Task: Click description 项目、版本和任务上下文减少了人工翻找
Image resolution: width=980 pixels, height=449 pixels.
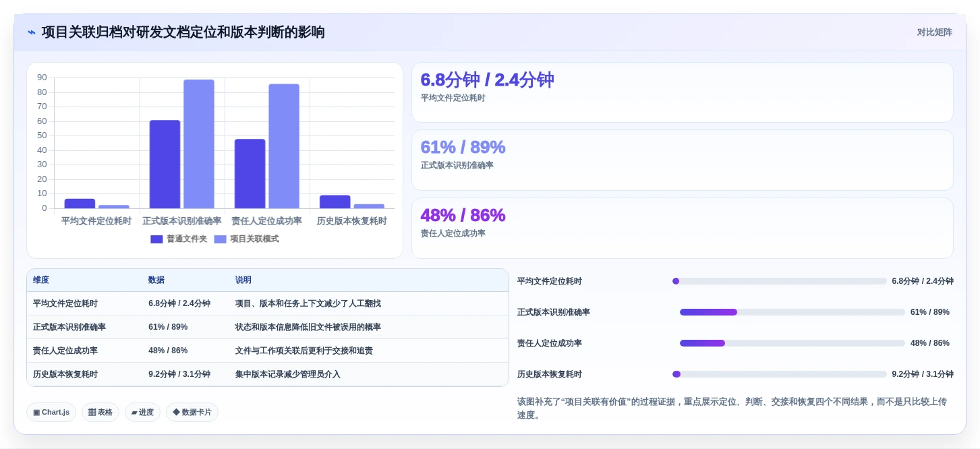Action: [x=308, y=303]
